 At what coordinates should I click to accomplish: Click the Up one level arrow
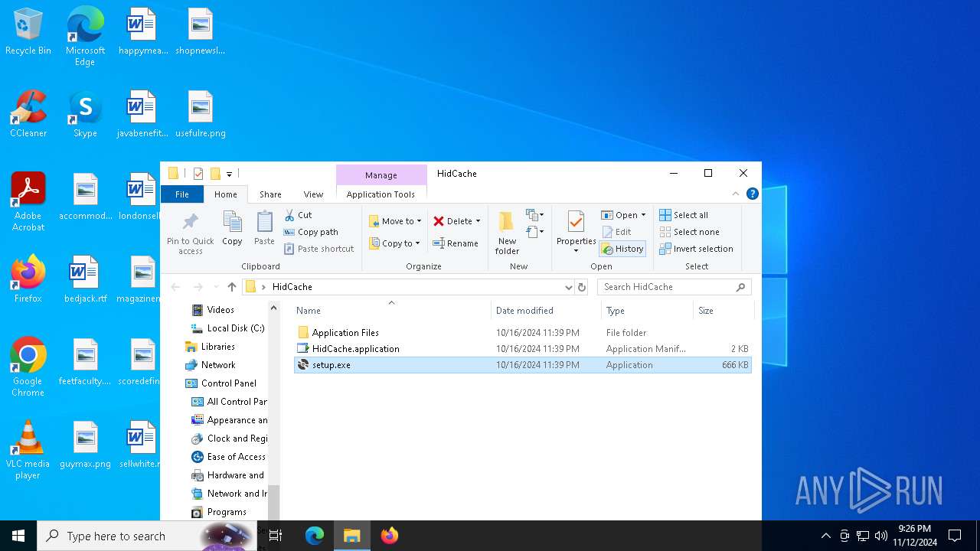pos(232,287)
